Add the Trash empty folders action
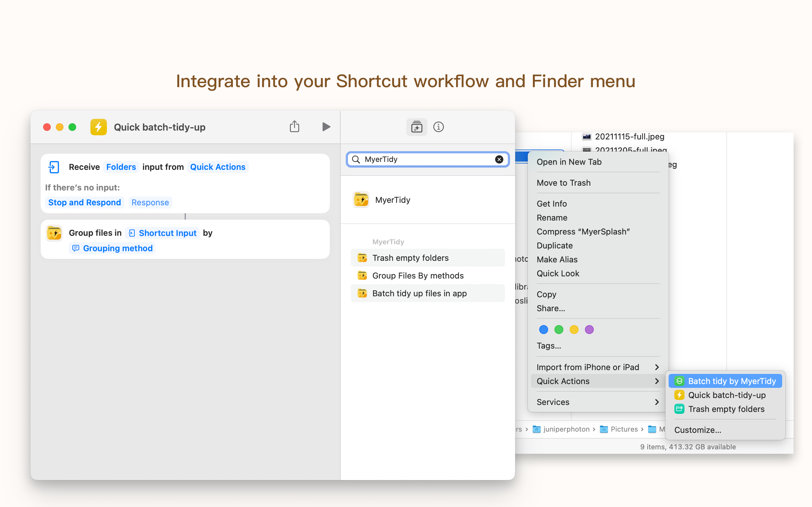This screenshot has height=507, width=812. coord(410,258)
